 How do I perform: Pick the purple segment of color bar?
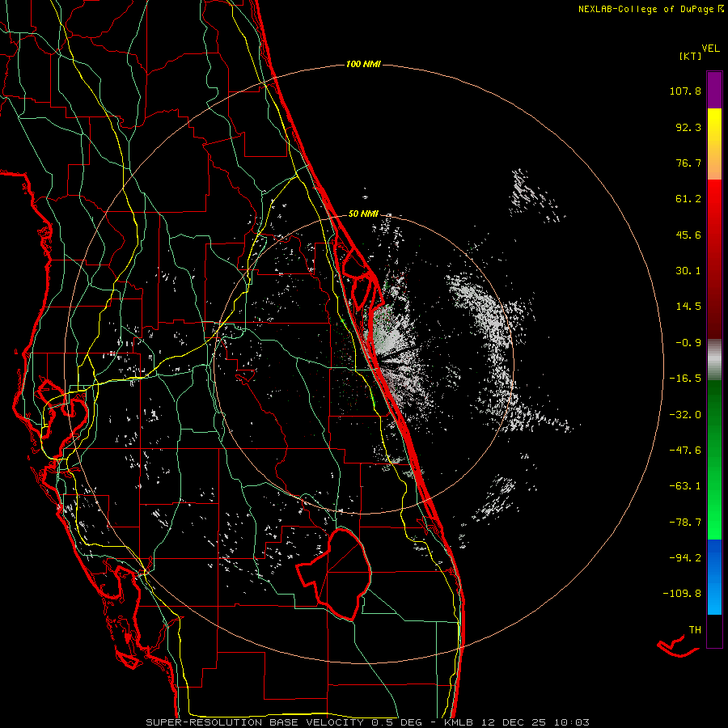point(714,90)
